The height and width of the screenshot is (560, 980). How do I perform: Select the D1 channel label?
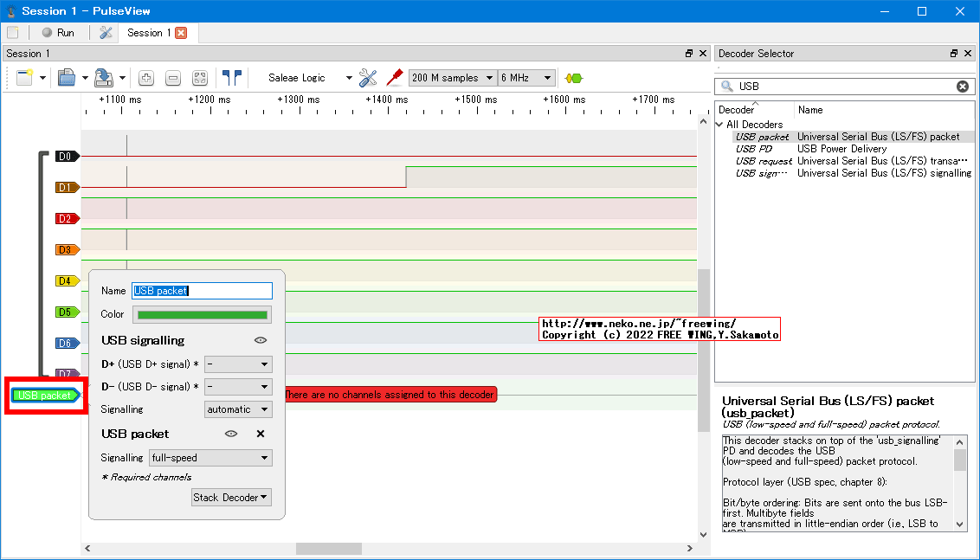67,187
